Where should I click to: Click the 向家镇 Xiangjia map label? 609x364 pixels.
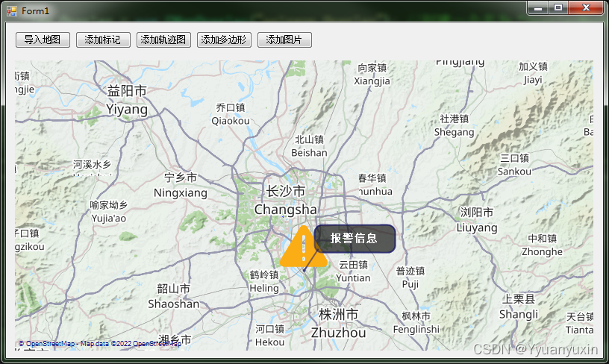pos(372,75)
